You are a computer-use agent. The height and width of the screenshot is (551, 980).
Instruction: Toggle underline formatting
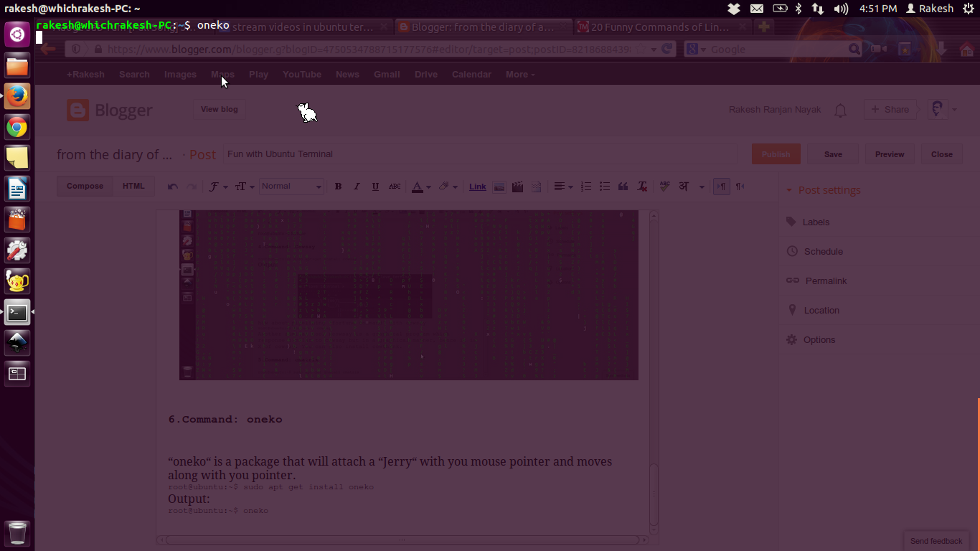point(375,187)
